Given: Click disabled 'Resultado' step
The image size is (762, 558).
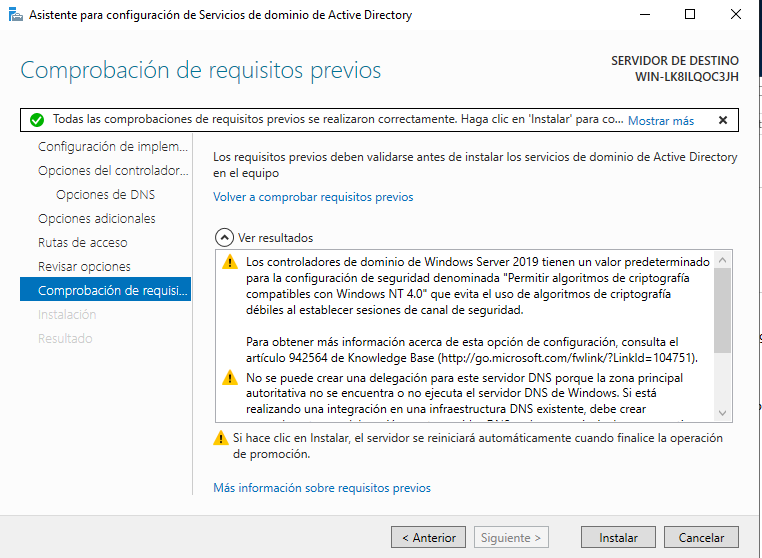Looking at the screenshot, I should 65,338.
